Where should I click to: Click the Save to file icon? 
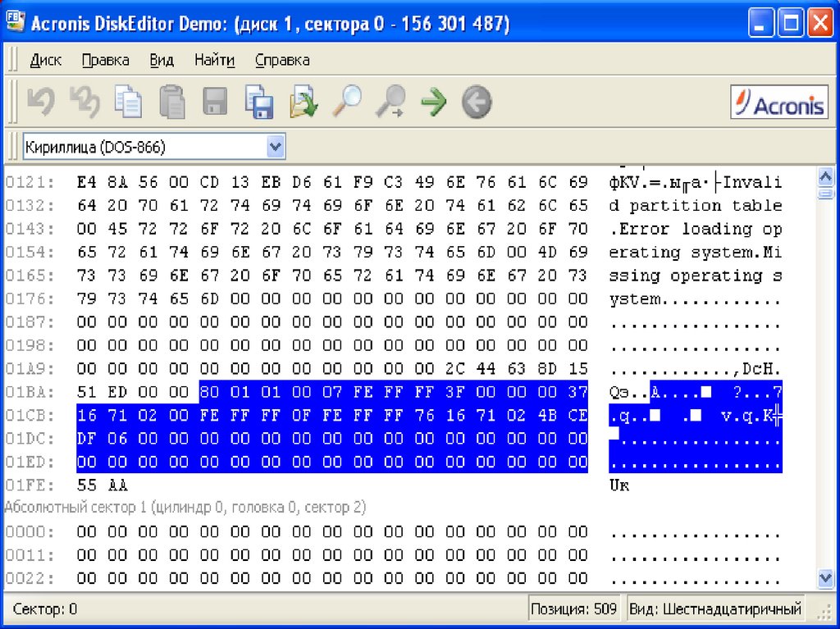click(x=259, y=101)
